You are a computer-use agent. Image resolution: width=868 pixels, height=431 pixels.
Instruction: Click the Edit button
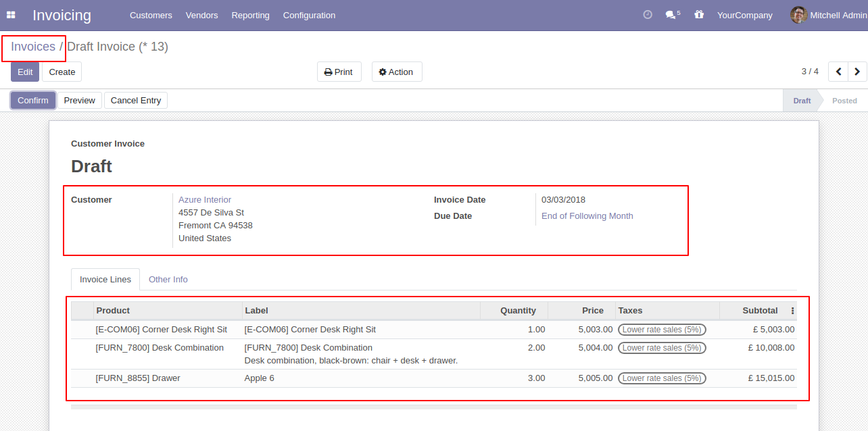25,72
